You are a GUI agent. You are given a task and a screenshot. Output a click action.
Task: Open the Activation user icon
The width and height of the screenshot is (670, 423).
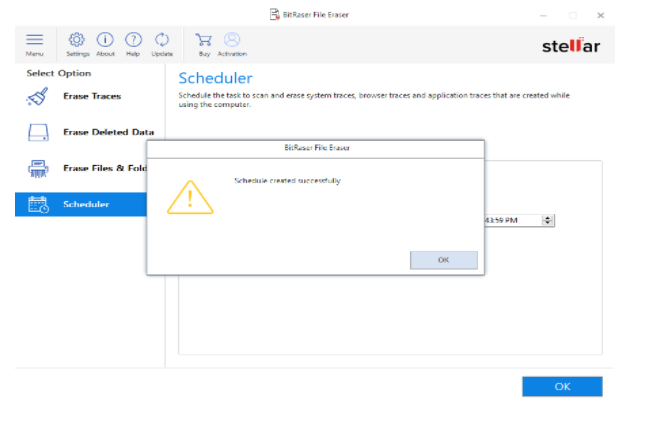click(232, 40)
